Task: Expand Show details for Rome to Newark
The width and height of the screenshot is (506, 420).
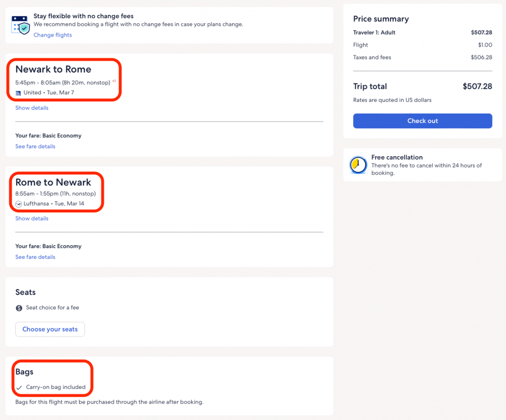Action: tap(32, 218)
